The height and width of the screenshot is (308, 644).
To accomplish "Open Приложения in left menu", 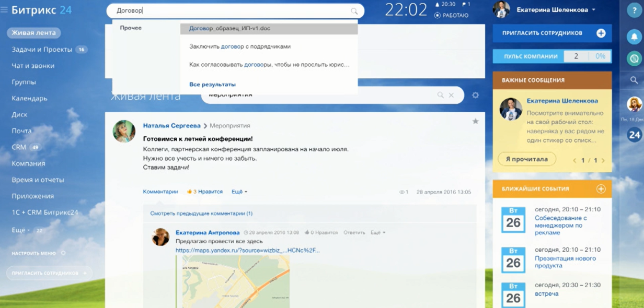I will click(x=33, y=196).
